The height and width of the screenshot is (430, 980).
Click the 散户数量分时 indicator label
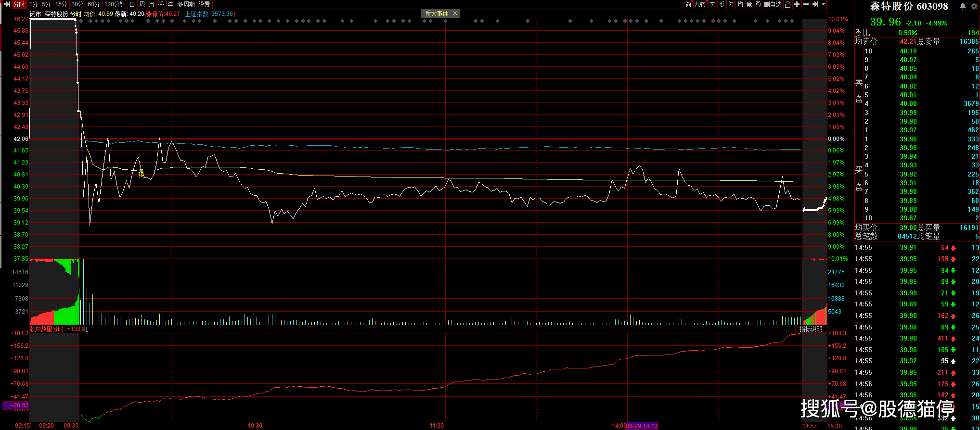click(x=47, y=329)
